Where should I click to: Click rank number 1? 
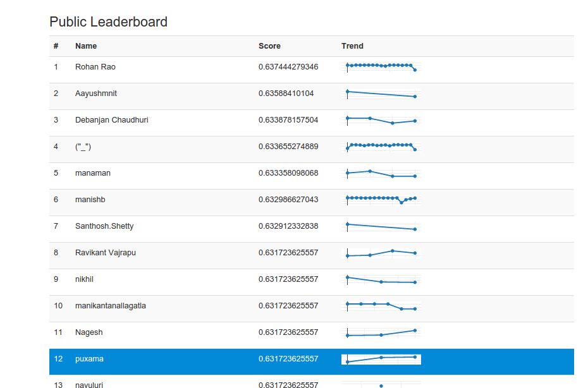(x=56, y=67)
